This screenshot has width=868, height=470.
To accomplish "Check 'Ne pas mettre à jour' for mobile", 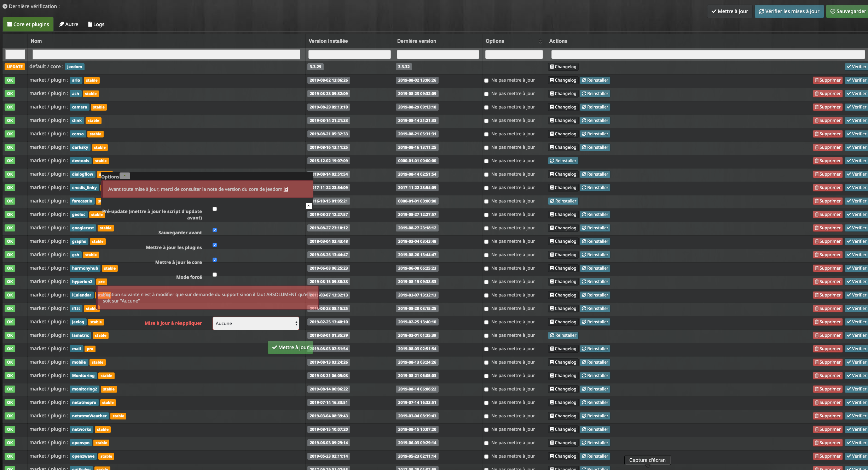I will tap(486, 363).
